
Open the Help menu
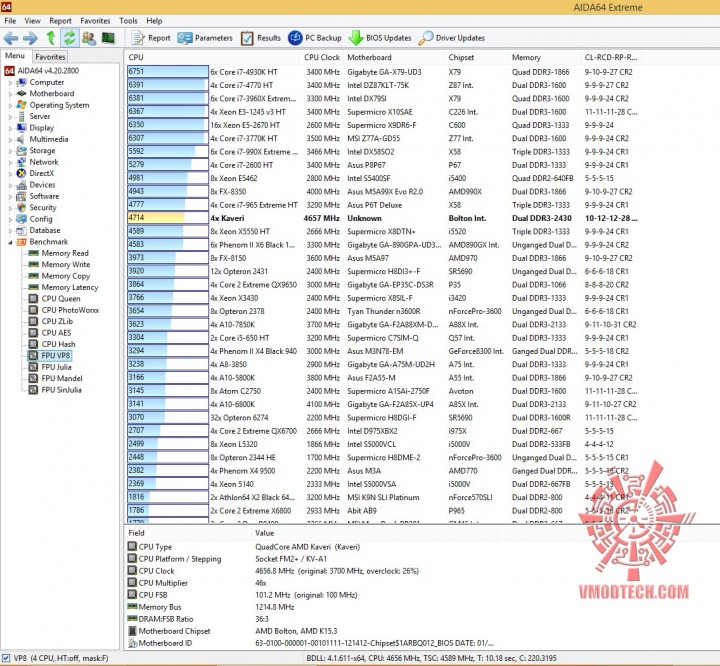point(154,21)
